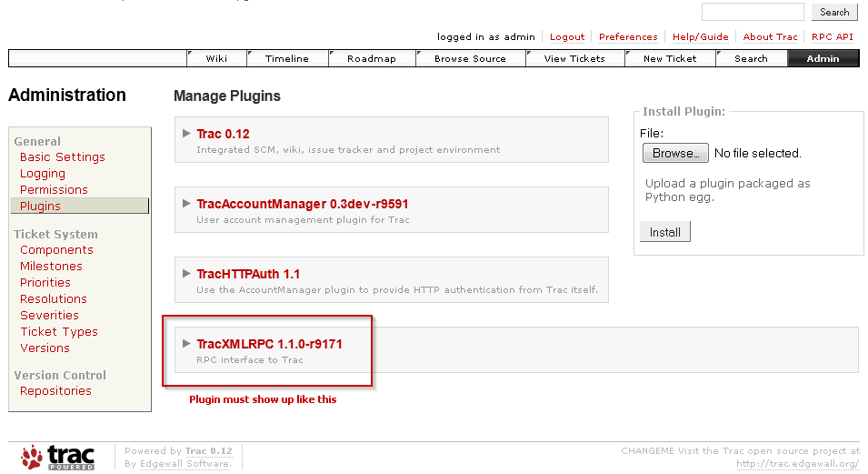
Task: Select Plugins in the admin sidebar
Action: [80, 206]
